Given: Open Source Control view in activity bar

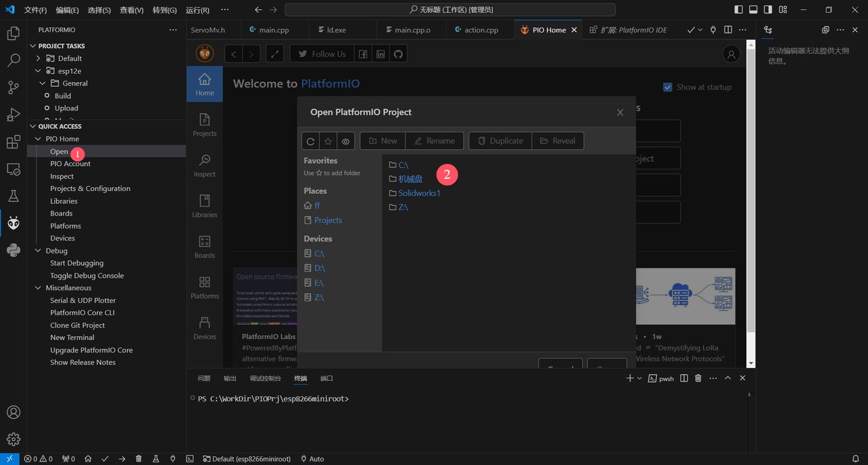Looking at the screenshot, I should click(x=13, y=87).
